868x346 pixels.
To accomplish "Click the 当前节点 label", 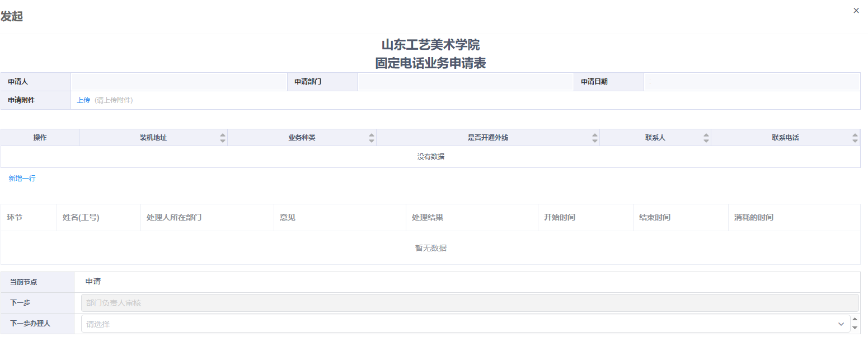I will point(24,282).
